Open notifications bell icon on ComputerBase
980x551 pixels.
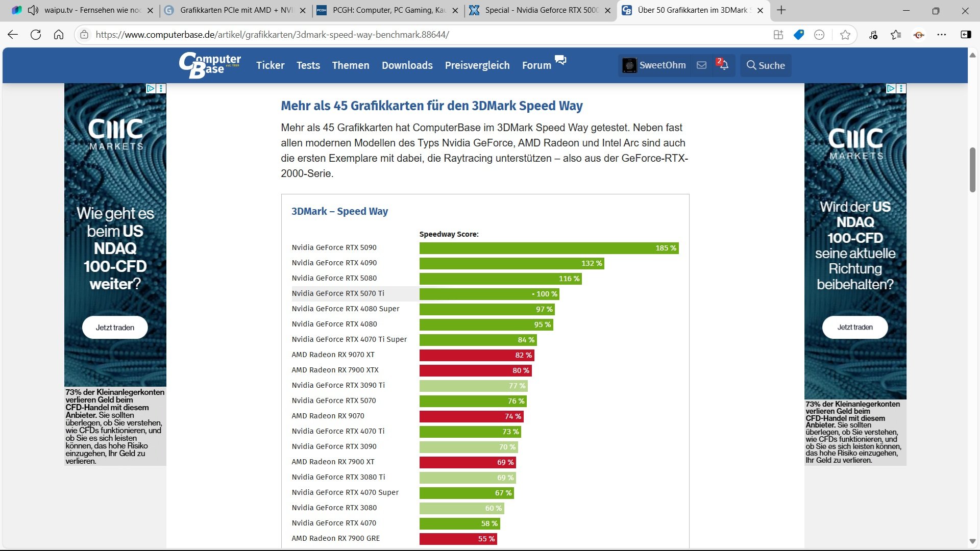point(723,65)
